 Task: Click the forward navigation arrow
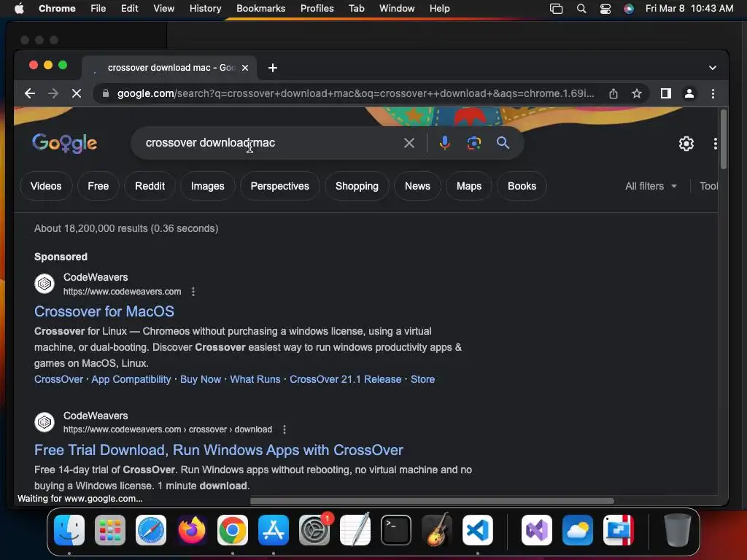(x=53, y=93)
